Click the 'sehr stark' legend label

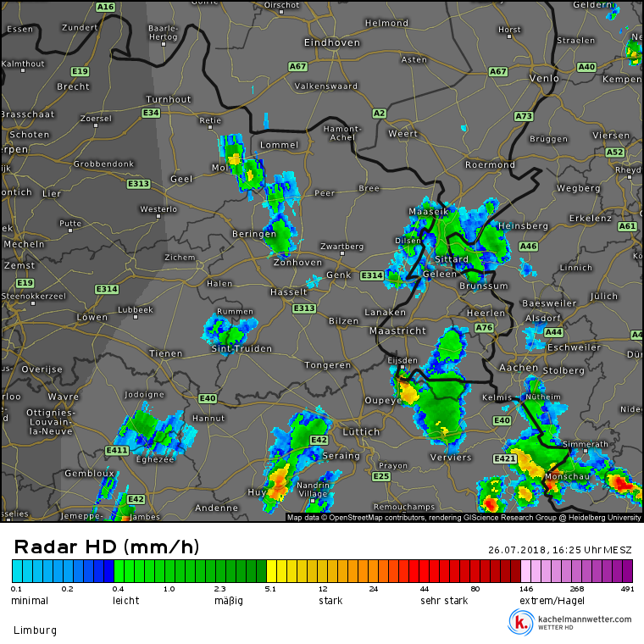444,601
